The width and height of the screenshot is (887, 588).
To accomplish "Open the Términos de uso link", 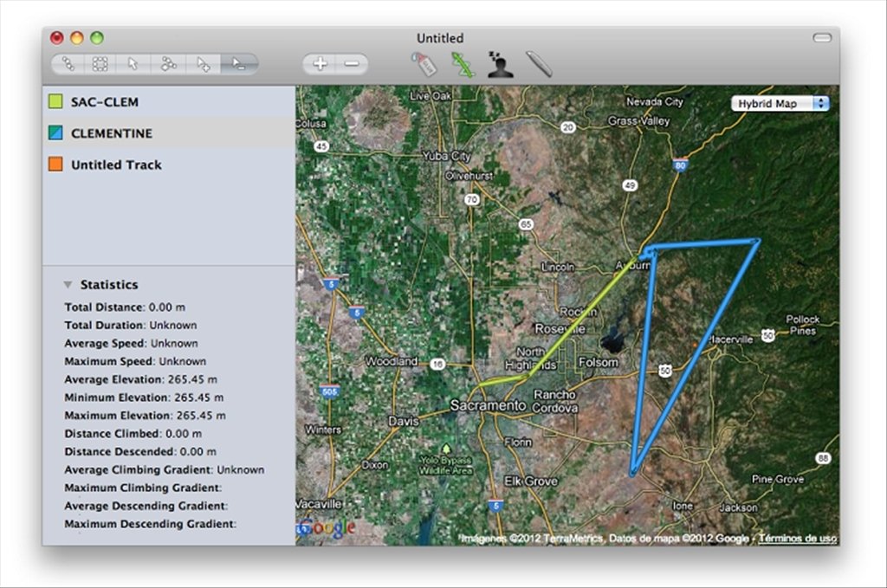I will pos(797,539).
